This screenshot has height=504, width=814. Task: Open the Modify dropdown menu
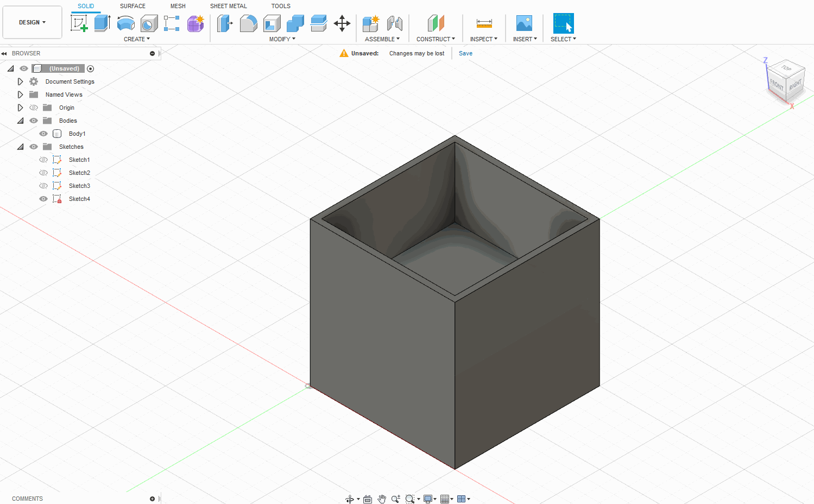click(x=281, y=39)
